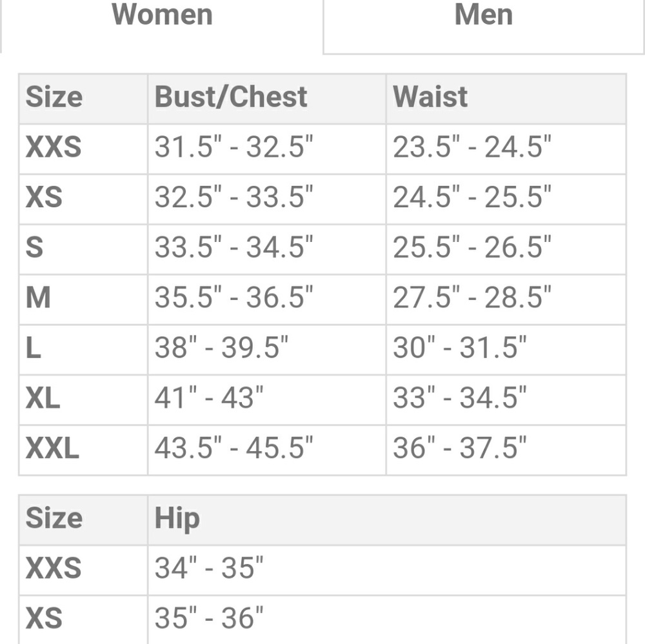Image resolution: width=645 pixels, height=644 pixels.
Task: Select the XXS size row label
Action: [x=54, y=148]
